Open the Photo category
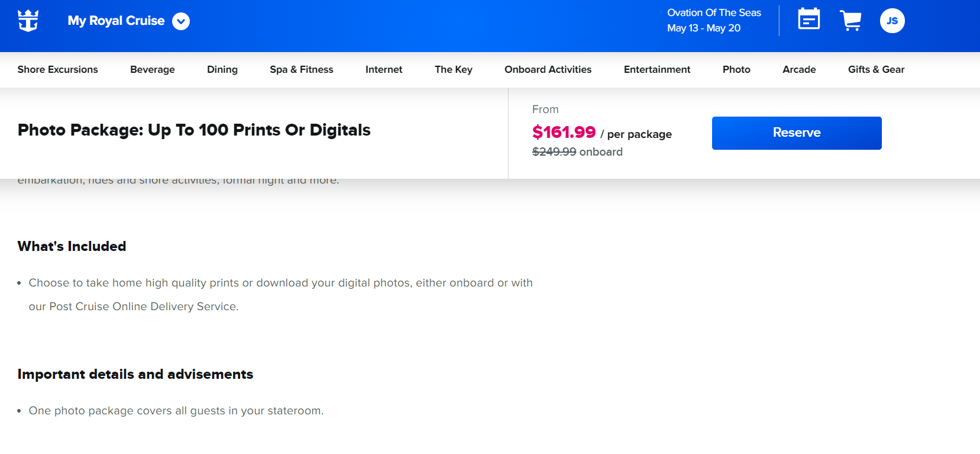 (x=736, y=69)
